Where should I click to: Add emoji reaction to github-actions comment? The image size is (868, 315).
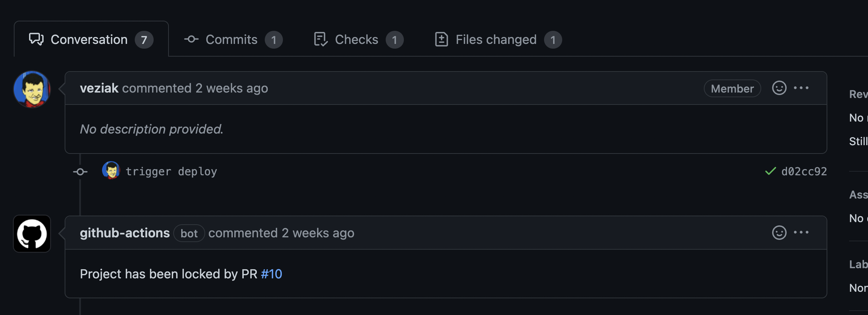click(779, 233)
